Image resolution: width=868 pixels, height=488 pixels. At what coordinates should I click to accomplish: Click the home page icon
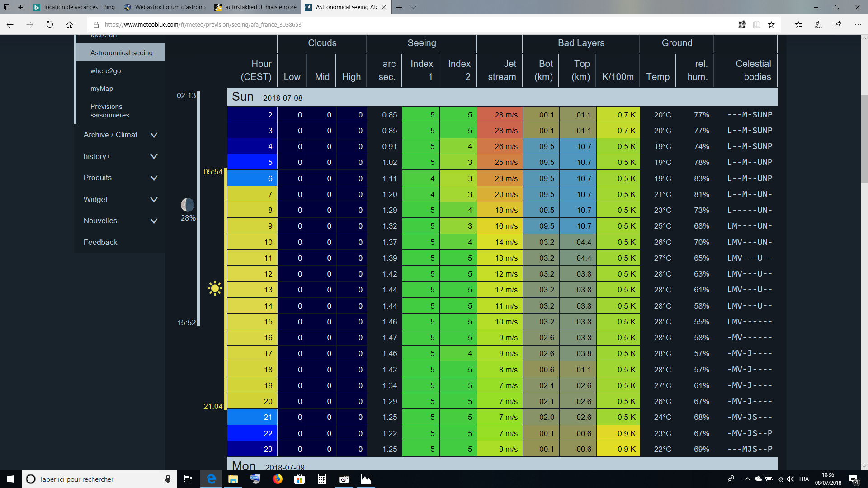point(70,24)
